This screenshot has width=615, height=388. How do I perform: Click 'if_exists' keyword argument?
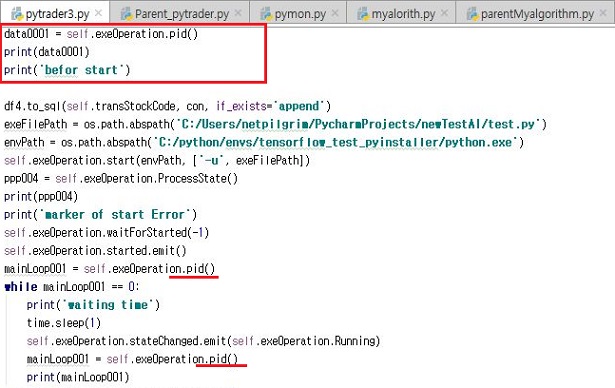click(x=242, y=106)
